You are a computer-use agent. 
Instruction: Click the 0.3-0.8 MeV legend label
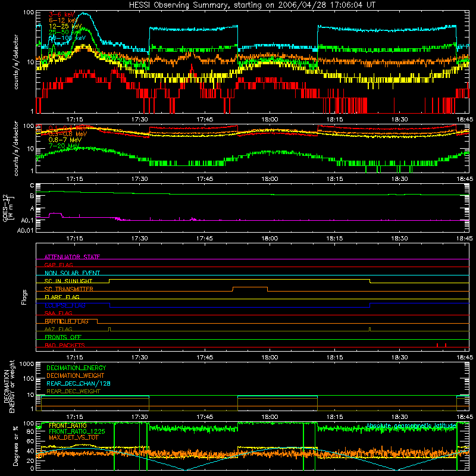point(68,134)
